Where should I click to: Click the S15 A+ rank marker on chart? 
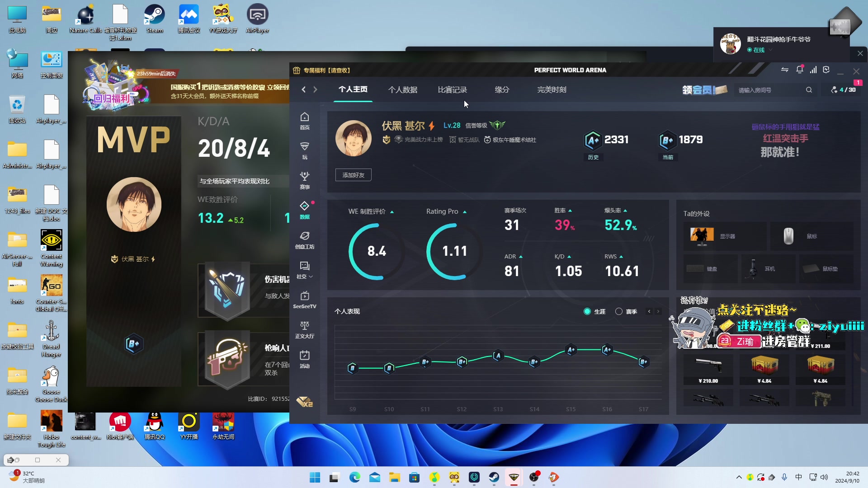(x=571, y=350)
